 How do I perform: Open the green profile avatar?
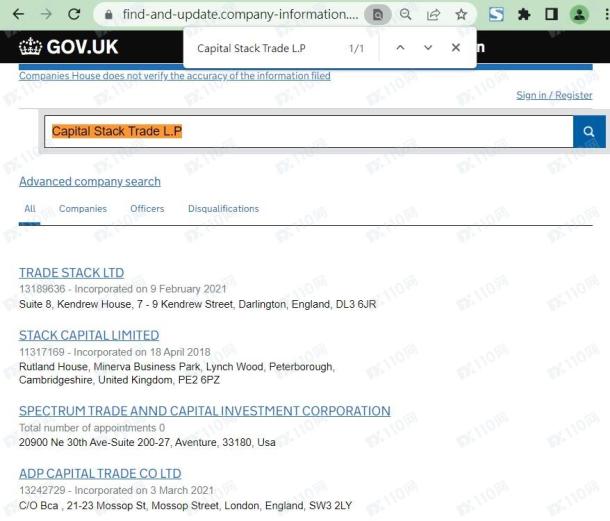(579, 15)
